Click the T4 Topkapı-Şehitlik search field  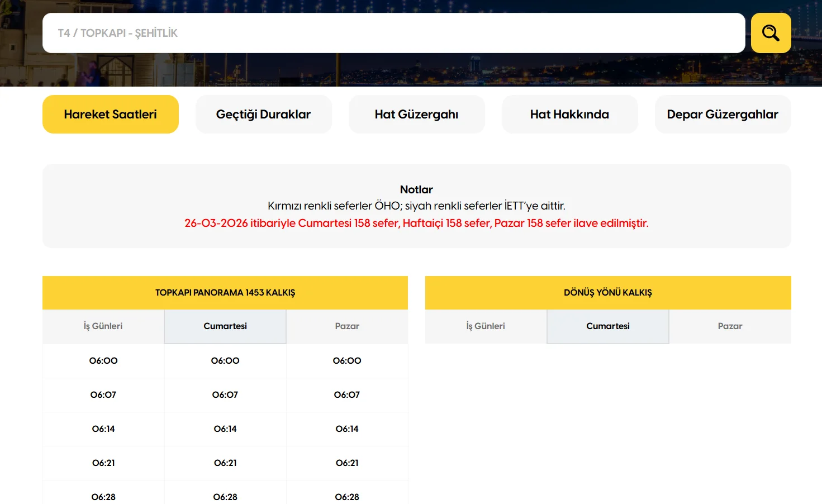[393, 33]
